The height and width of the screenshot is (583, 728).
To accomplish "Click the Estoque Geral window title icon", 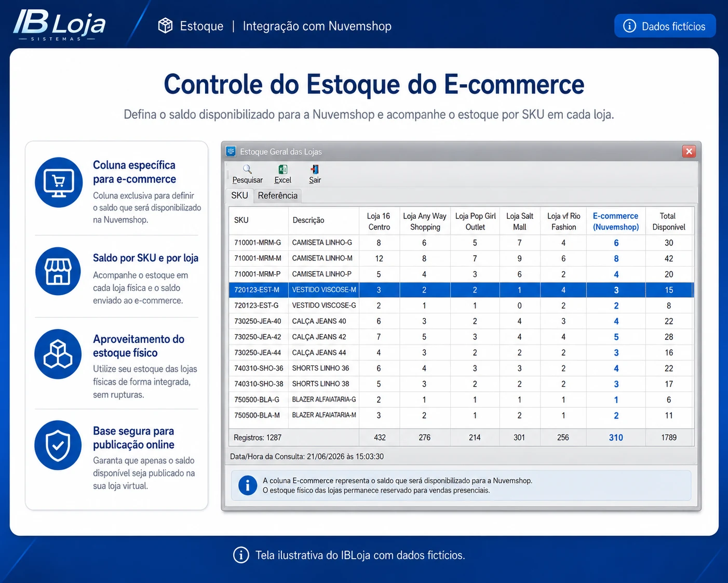I will click(x=231, y=151).
